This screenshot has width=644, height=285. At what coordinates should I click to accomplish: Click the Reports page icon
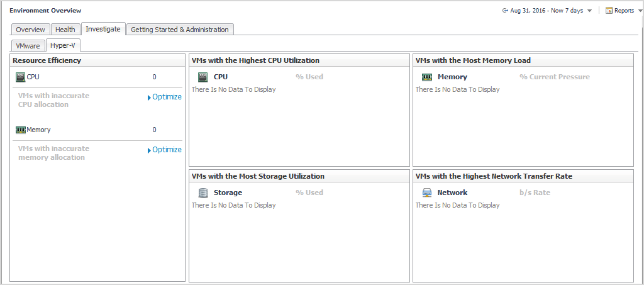coord(609,11)
